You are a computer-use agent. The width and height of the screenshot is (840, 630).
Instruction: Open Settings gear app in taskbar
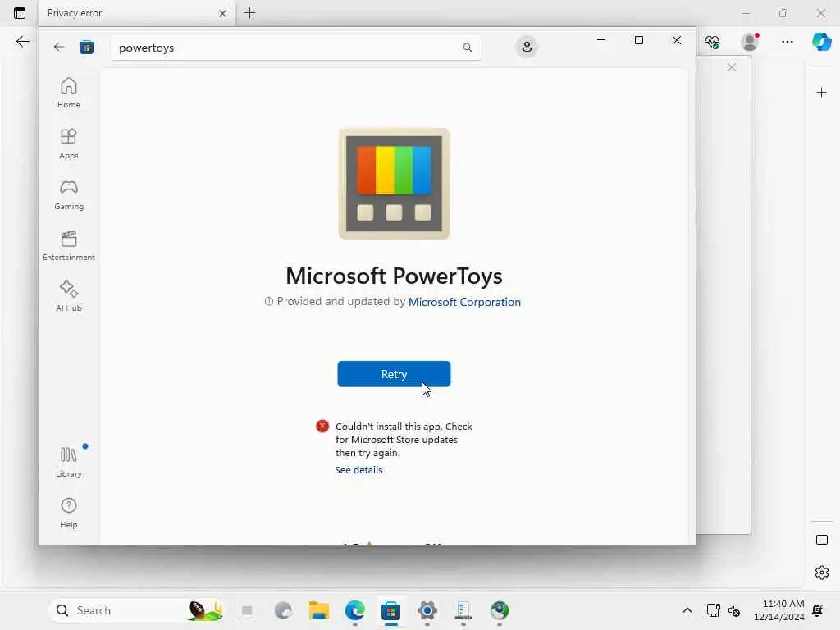pyautogui.click(x=427, y=610)
